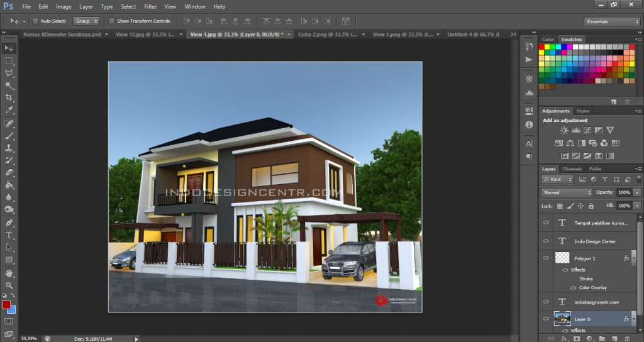The width and height of the screenshot is (644, 342).
Task: Select the Healing Brush tool
Action: [x=9, y=123]
